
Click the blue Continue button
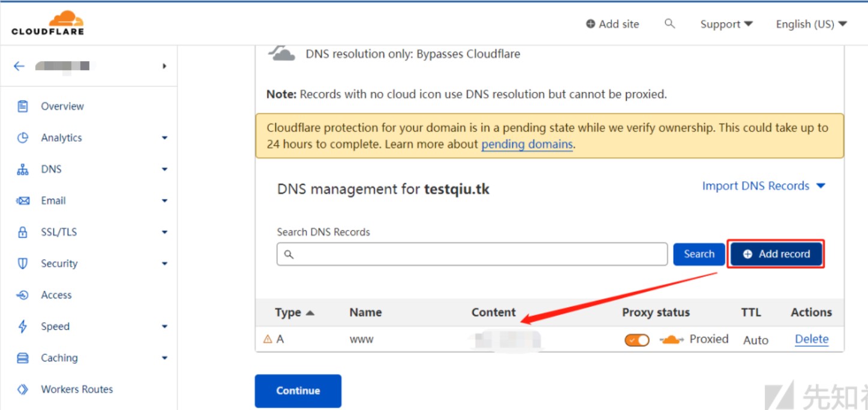298,391
